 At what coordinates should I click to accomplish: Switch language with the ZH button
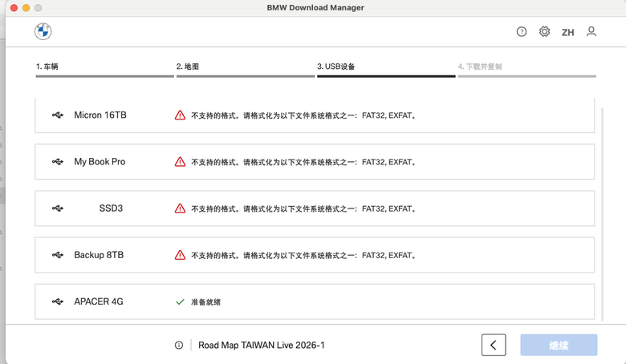tap(567, 32)
